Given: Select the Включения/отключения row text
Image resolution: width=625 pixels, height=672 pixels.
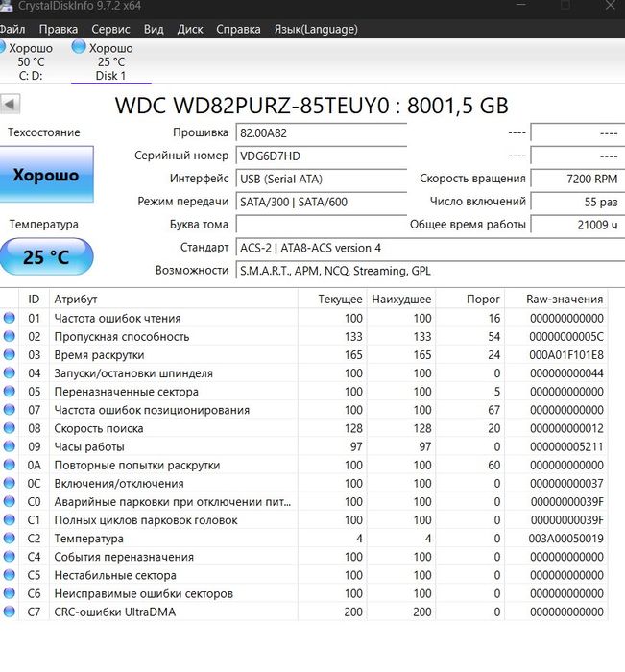Looking at the screenshot, I should tap(119, 484).
